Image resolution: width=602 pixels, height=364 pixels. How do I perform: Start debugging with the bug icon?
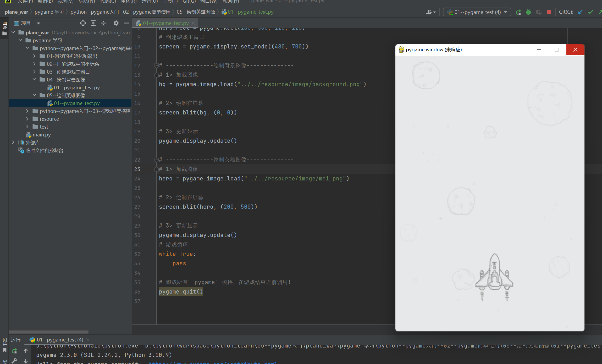point(528,12)
